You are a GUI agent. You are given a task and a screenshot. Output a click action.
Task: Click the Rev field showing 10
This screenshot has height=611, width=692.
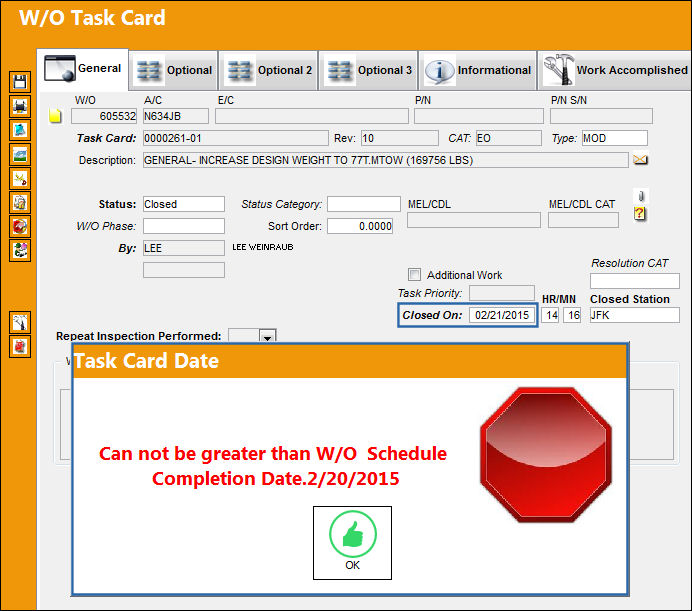[400, 138]
